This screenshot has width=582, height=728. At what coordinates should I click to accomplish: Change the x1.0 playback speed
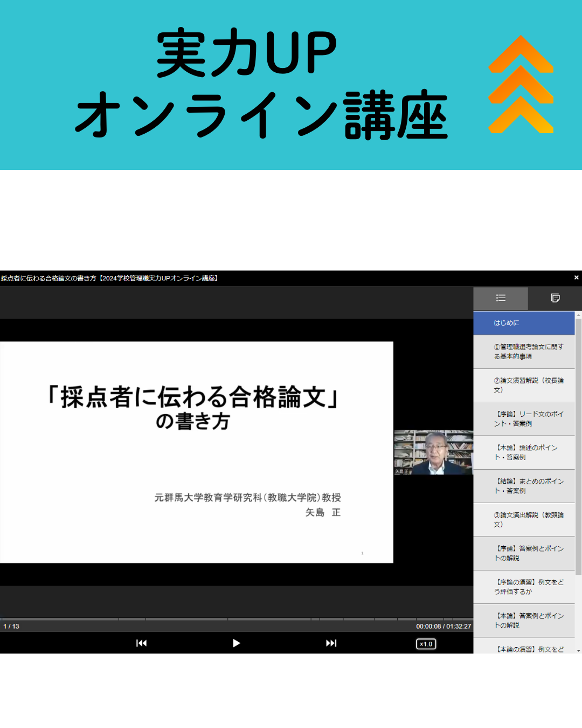pyautogui.click(x=426, y=644)
